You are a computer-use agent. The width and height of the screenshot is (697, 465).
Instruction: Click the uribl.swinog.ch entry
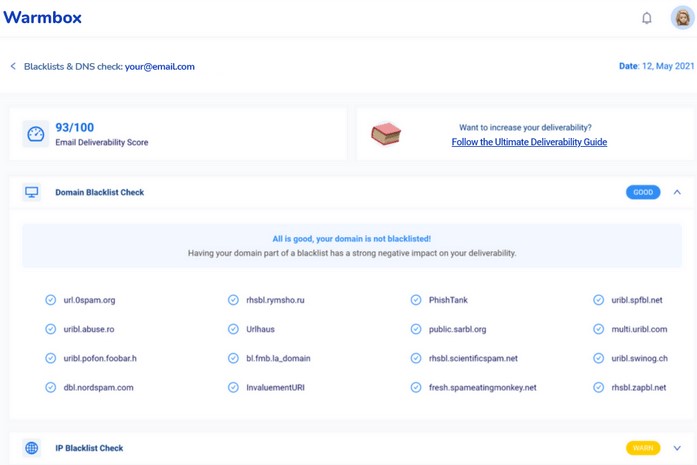coord(639,358)
